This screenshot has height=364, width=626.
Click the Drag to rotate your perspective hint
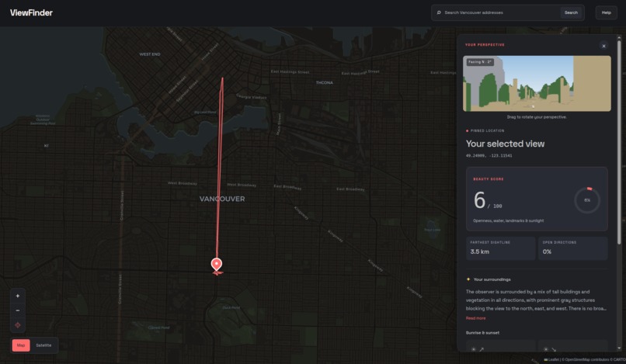tap(537, 117)
